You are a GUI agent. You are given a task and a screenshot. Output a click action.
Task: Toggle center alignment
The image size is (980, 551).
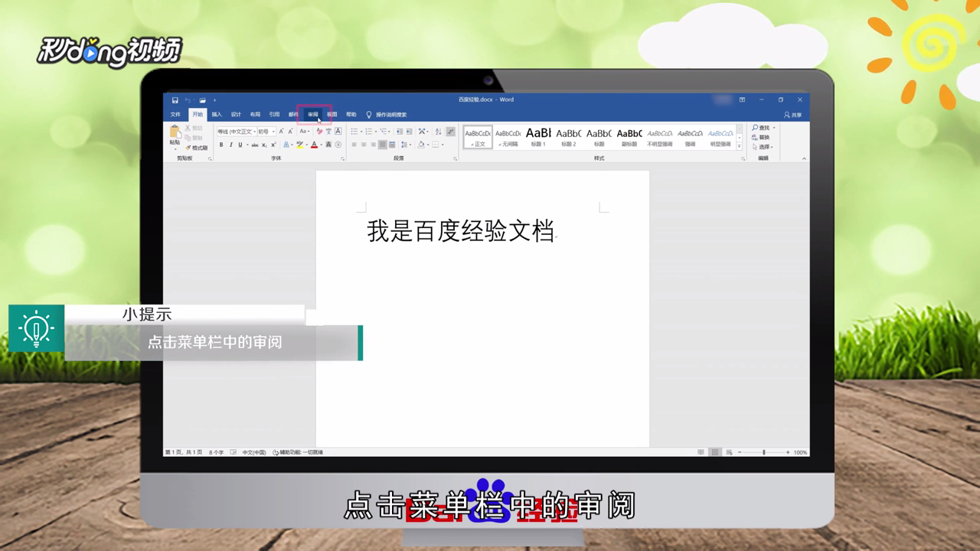click(364, 145)
